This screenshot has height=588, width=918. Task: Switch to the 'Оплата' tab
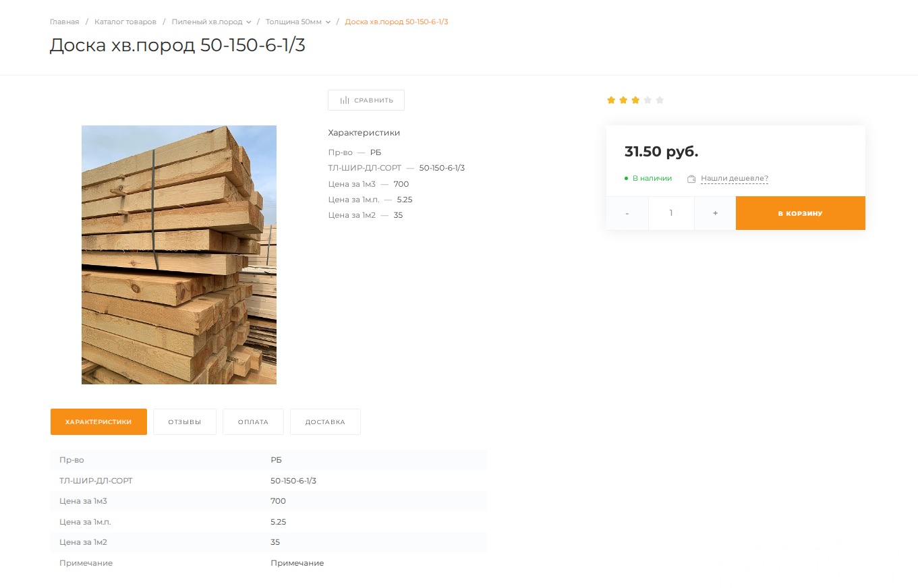point(253,422)
